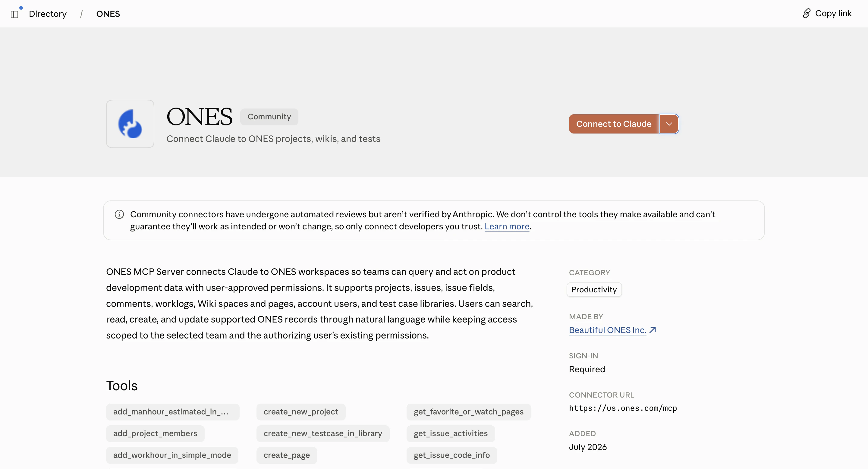Click the Tools section heading
868x469 pixels.
coord(122,386)
